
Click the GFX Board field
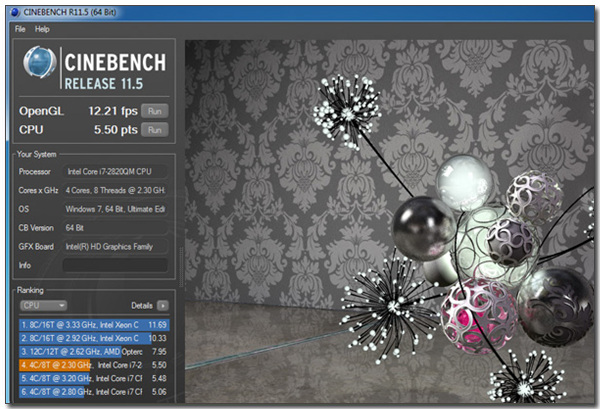[x=115, y=246]
